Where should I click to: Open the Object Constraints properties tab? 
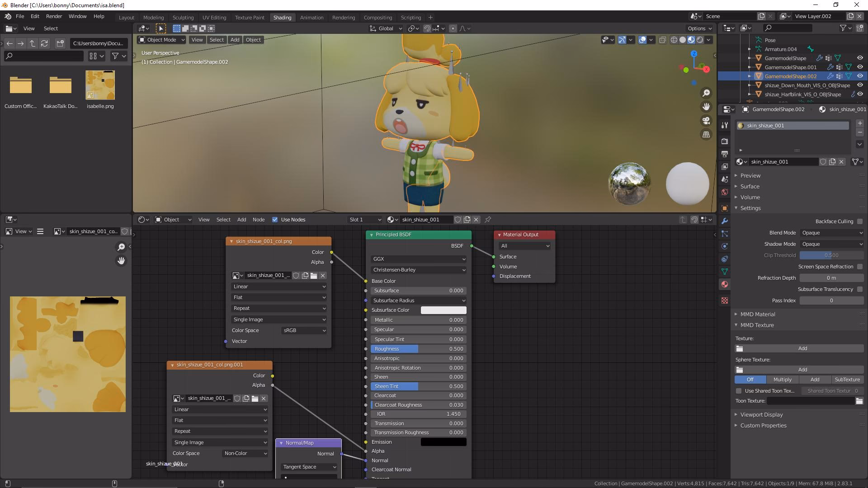click(724, 259)
